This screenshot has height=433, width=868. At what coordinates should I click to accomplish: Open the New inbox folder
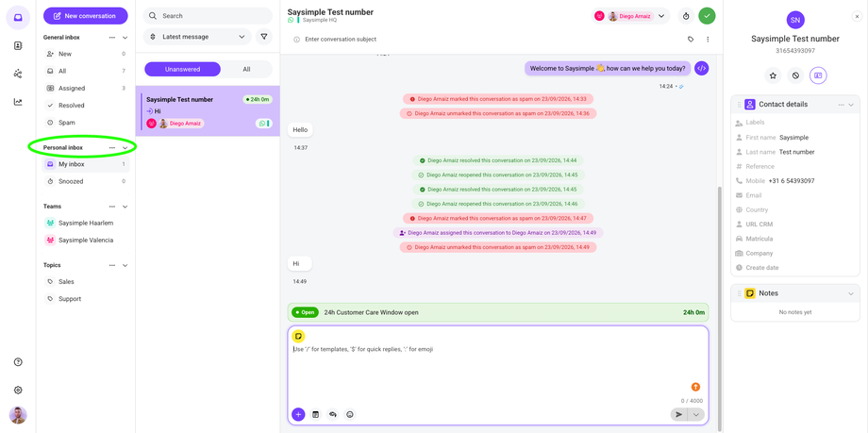[86, 54]
